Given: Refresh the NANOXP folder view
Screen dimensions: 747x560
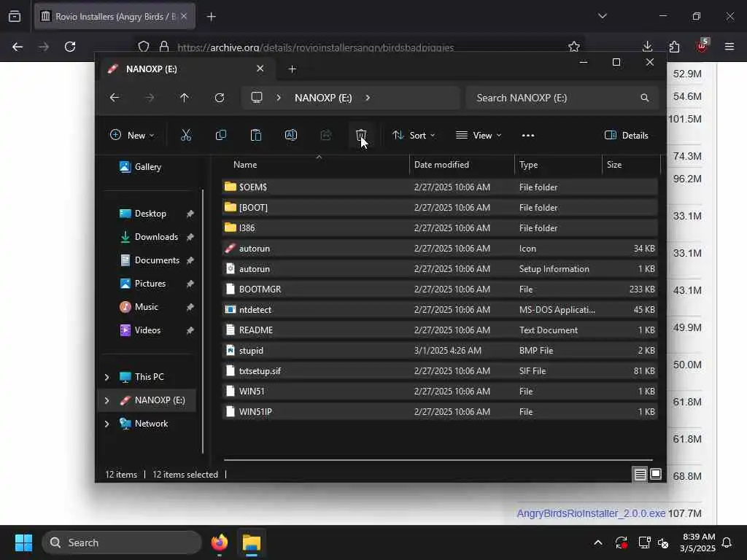Looking at the screenshot, I should pyautogui.click(x=220, y=98).
